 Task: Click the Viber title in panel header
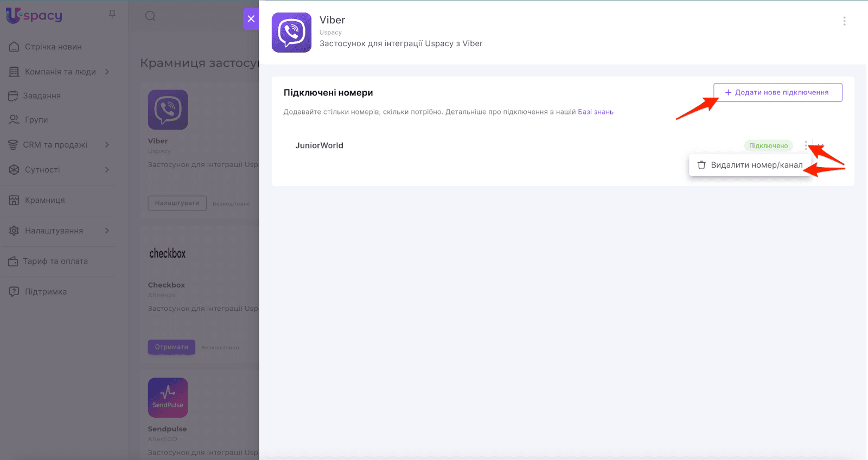pos(332,20)
